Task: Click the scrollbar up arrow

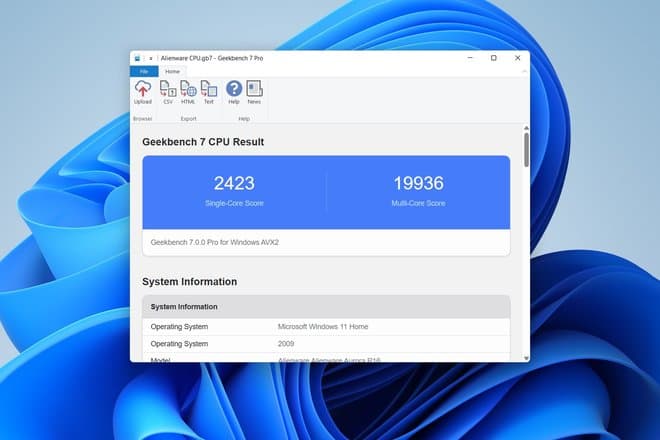Action: (x=526, y=128)
